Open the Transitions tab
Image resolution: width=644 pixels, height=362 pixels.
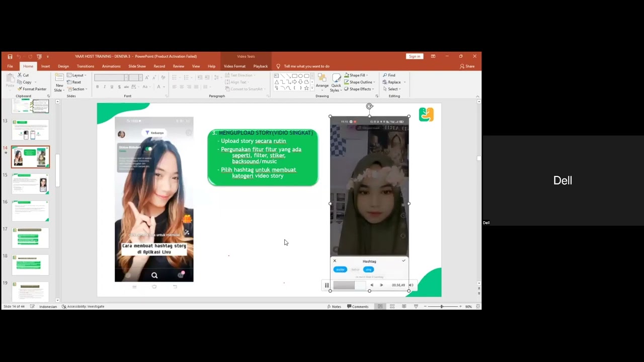[85, 66]
